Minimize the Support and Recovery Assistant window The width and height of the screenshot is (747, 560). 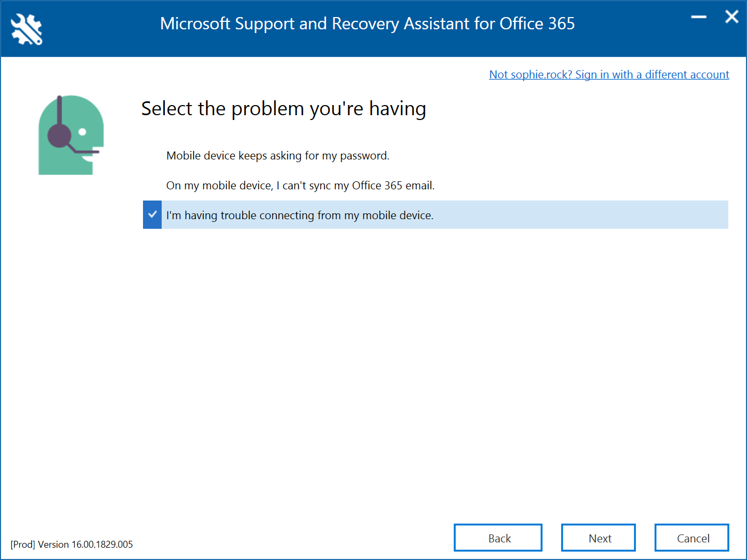pos(698,17)
